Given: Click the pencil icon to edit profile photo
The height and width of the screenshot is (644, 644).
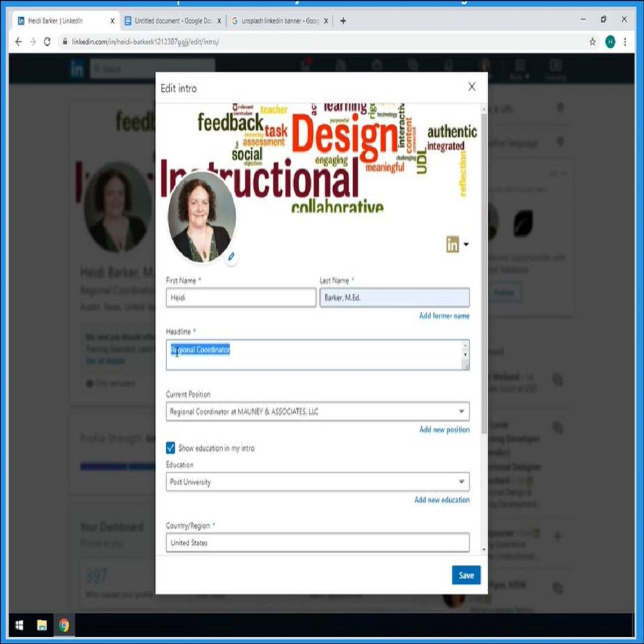Looking at the screenshot, I should [231, 257].
